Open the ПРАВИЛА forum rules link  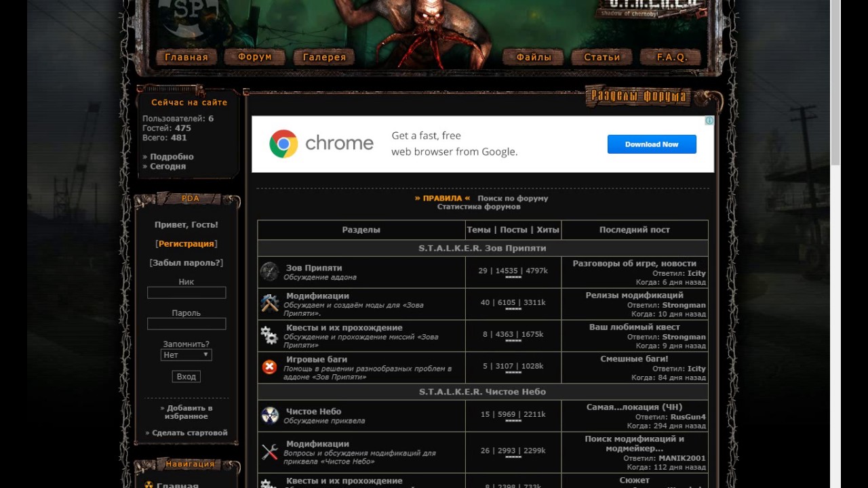pyautogui.click(x=442, y=199)
